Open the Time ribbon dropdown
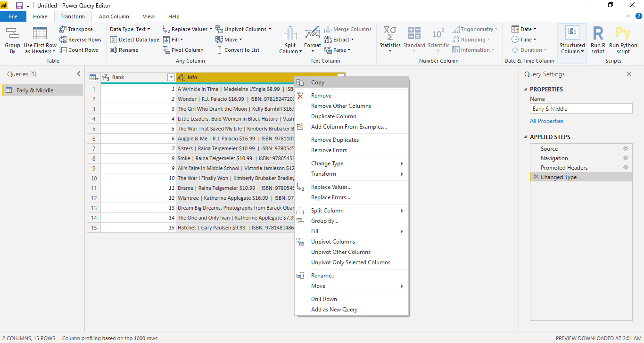The image size is (644, 343). coord(524,40)
